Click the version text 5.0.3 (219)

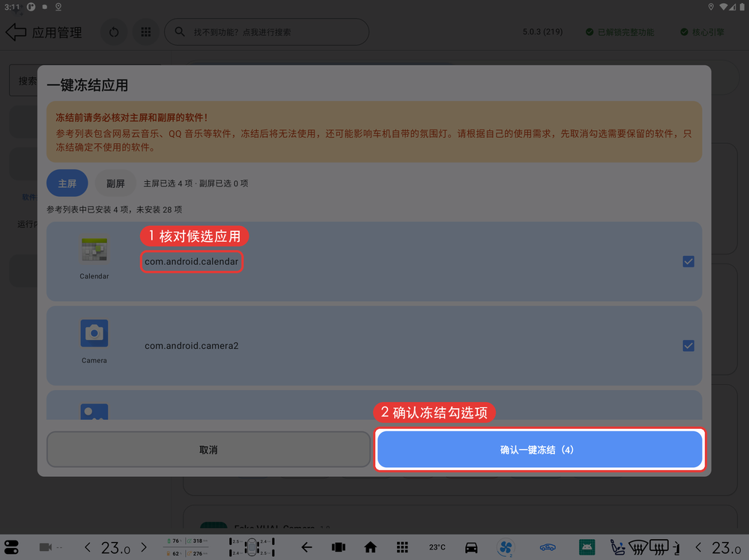[542, 32]
